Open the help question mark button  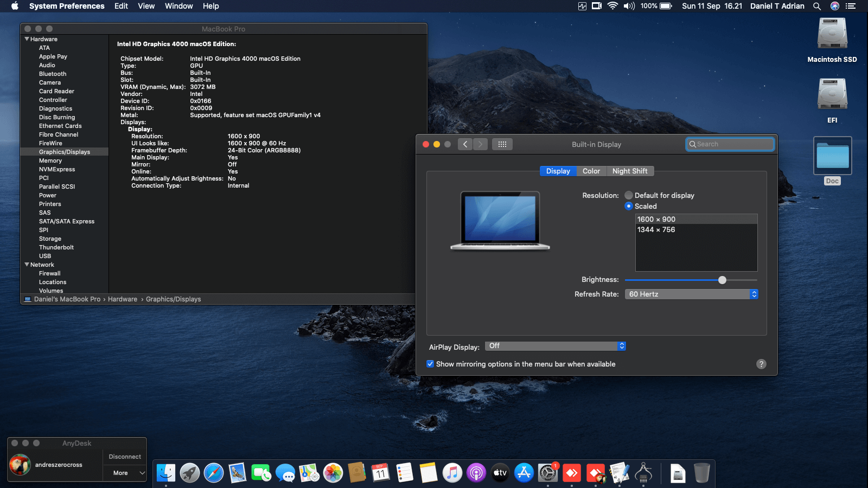761,364
